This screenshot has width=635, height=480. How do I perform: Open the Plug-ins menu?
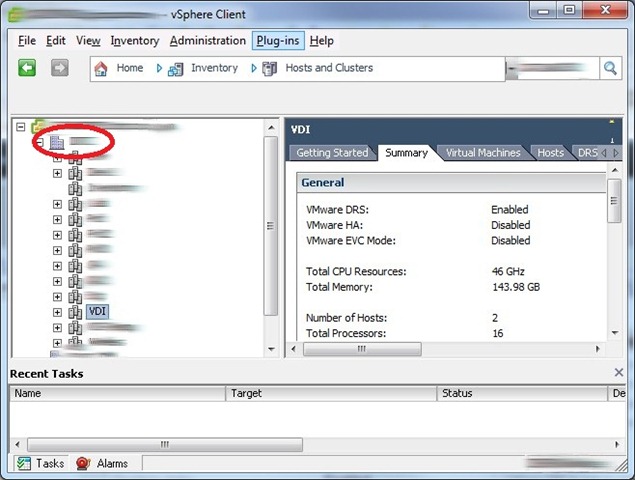[278, 41]
